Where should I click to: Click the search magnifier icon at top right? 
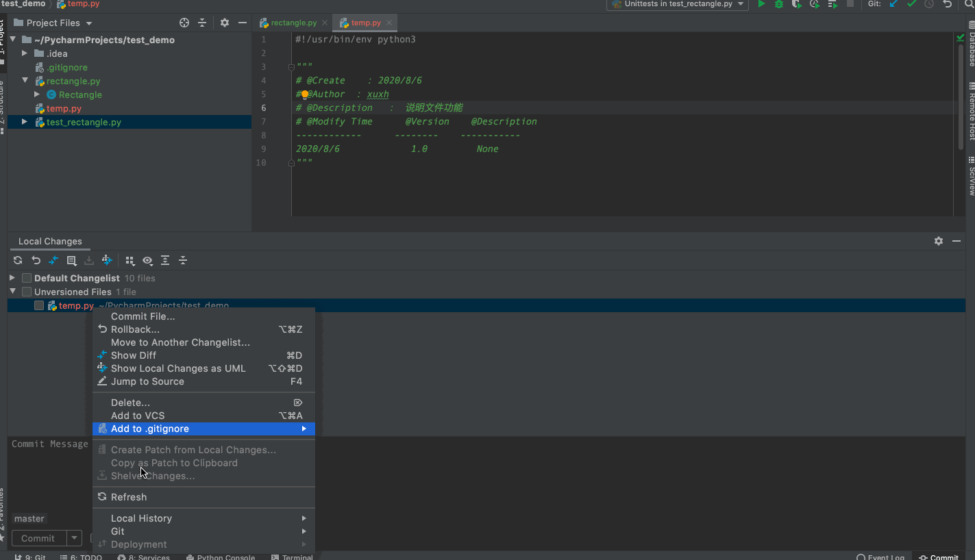pyautogui.click(x=970, y=4)
